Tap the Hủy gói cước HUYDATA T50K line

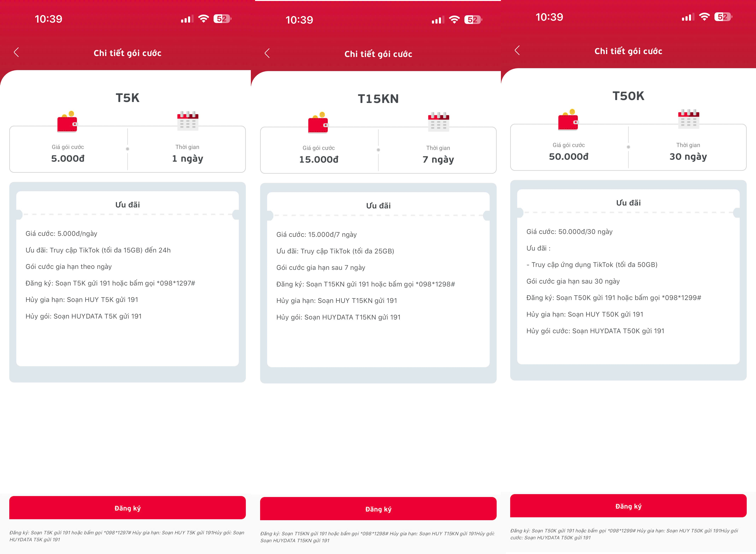(595, 331)
